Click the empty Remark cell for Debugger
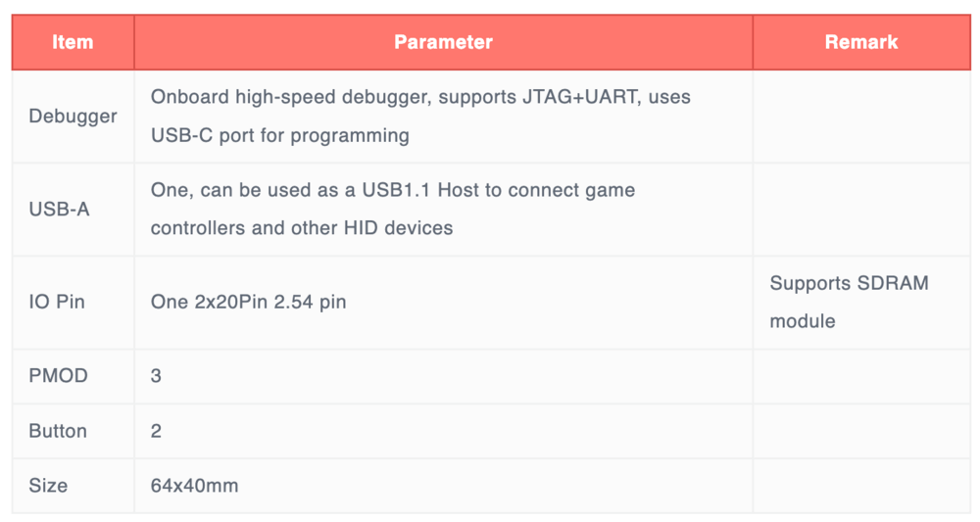Screen dimensions: 980x522 [x=860, y=116]
